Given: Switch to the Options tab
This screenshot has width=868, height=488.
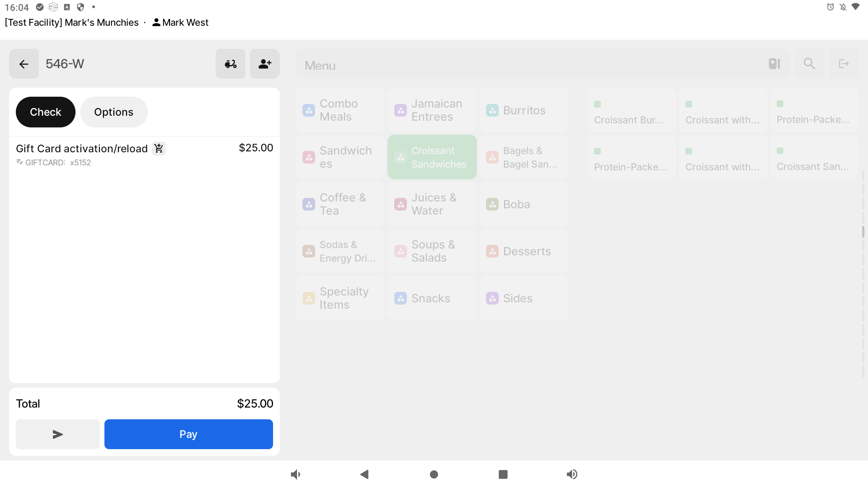Looking at the screenshot, I should point(114,112).
